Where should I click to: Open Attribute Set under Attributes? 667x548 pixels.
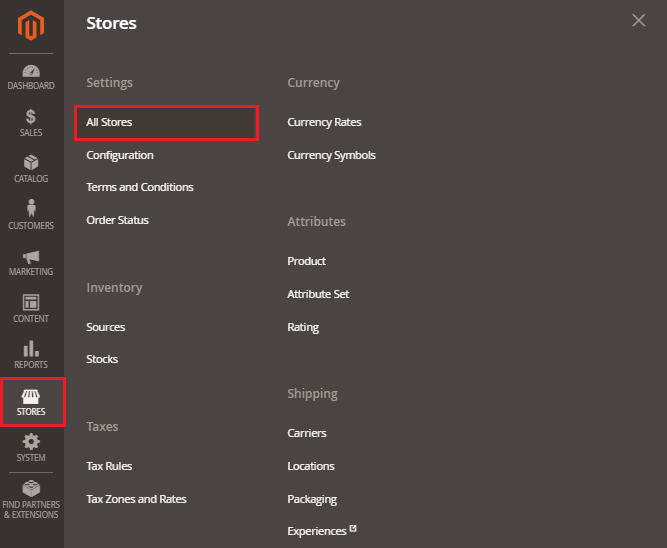[318, 294]
